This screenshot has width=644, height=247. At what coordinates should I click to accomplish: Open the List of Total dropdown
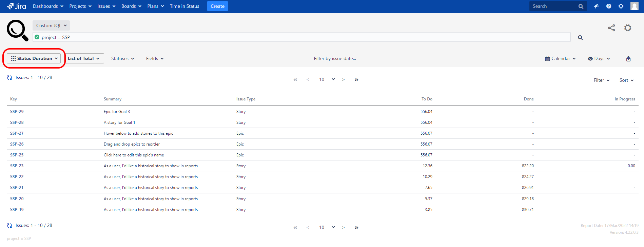click(83, 58)
